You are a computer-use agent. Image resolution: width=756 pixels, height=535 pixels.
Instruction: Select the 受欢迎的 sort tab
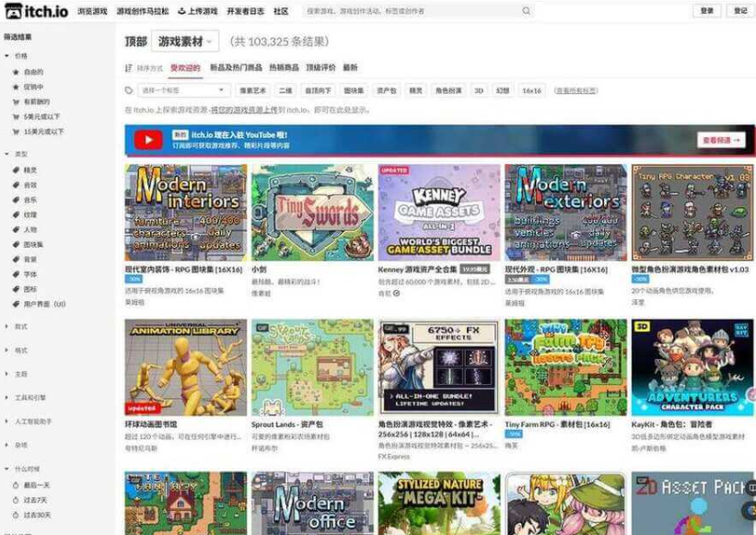(x=185, y=68)
